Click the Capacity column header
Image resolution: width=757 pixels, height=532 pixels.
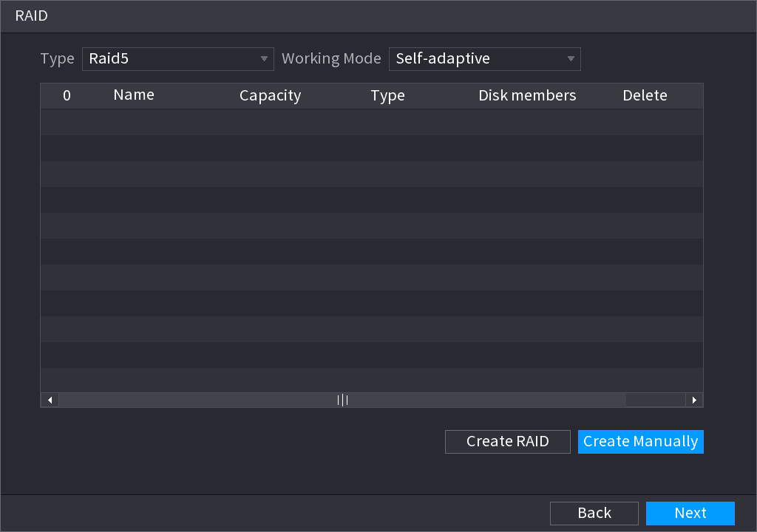click(270, 95)
